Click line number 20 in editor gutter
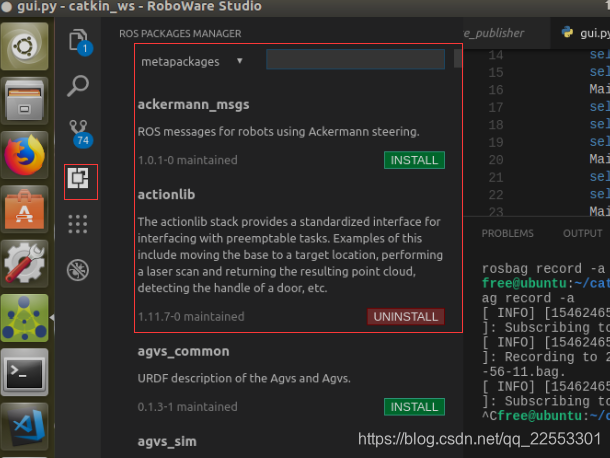Image resolution: width=610 pixels, height=458 pixels. 496,160
